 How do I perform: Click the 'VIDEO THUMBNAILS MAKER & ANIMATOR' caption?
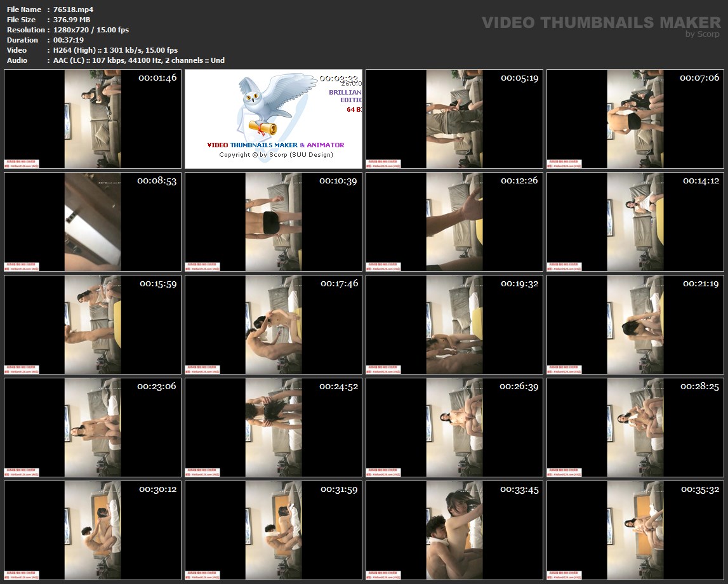[x=275, y=145]
